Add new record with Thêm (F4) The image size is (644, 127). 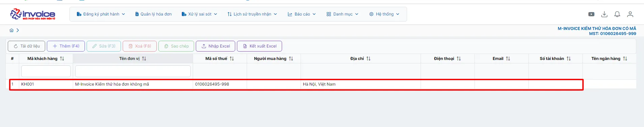(x=66, y=46)
